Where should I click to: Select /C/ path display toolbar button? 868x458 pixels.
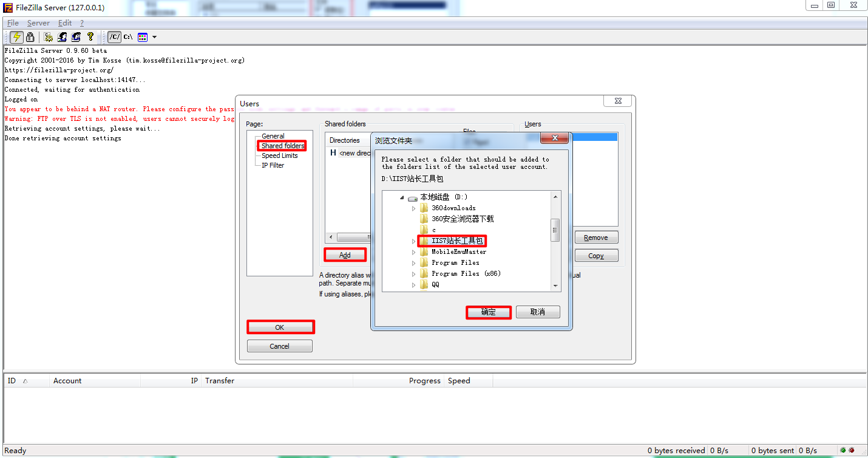[x=114, y=37]
